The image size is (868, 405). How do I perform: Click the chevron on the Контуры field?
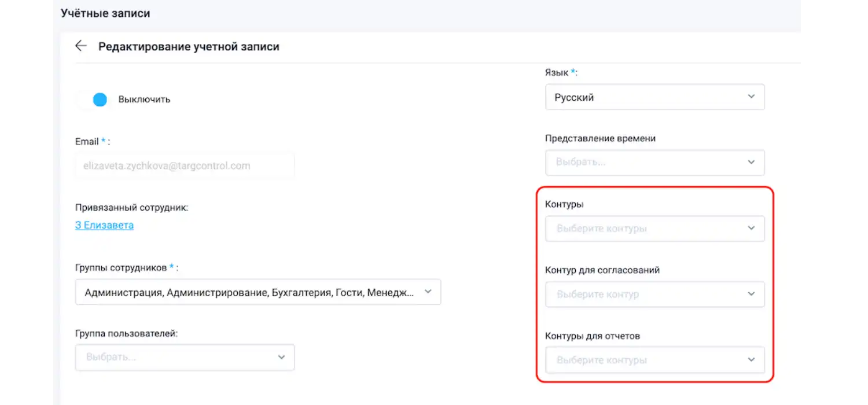coord(752,229)
